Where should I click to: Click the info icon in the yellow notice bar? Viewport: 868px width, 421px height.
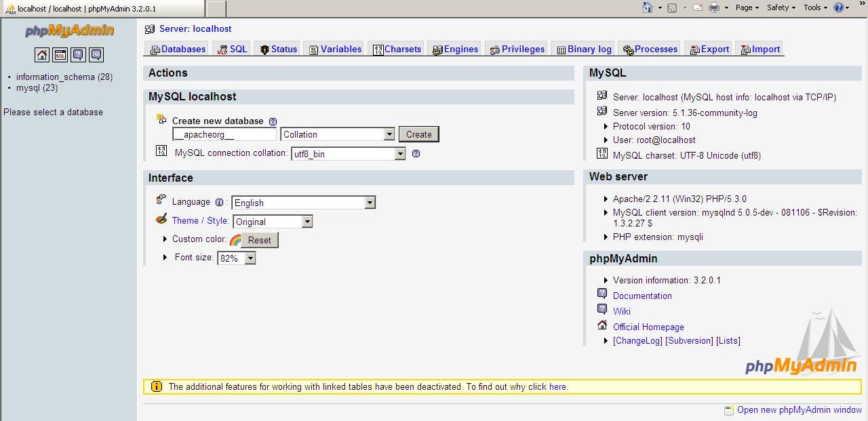click(157, 386)
